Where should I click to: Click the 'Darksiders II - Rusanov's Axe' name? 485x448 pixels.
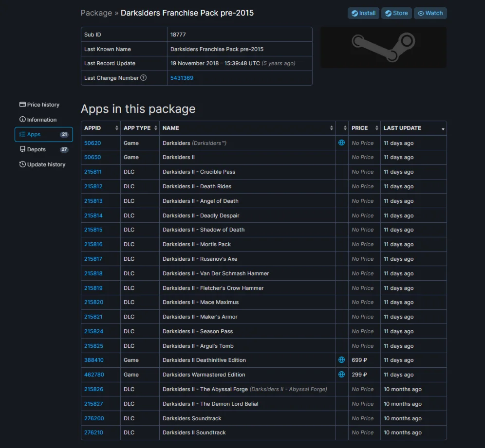tap(200, 259)
